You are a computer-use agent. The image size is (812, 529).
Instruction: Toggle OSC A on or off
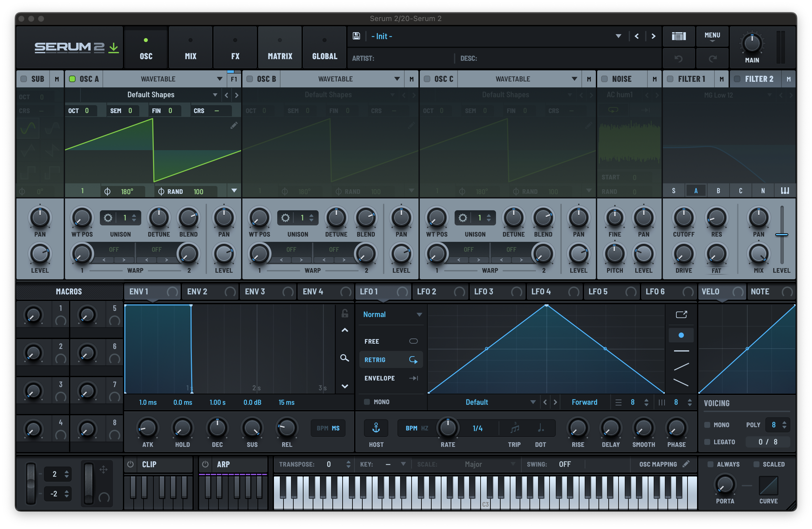tap(72, 79)
